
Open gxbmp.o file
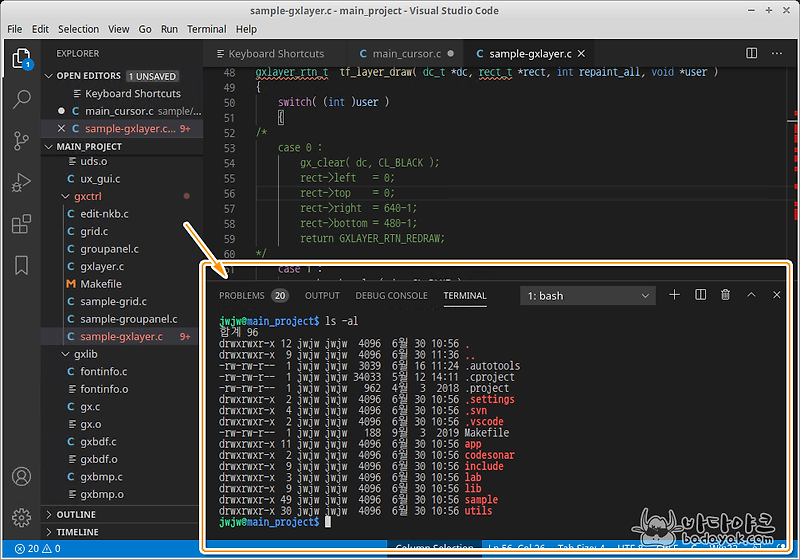click(102, 494)
